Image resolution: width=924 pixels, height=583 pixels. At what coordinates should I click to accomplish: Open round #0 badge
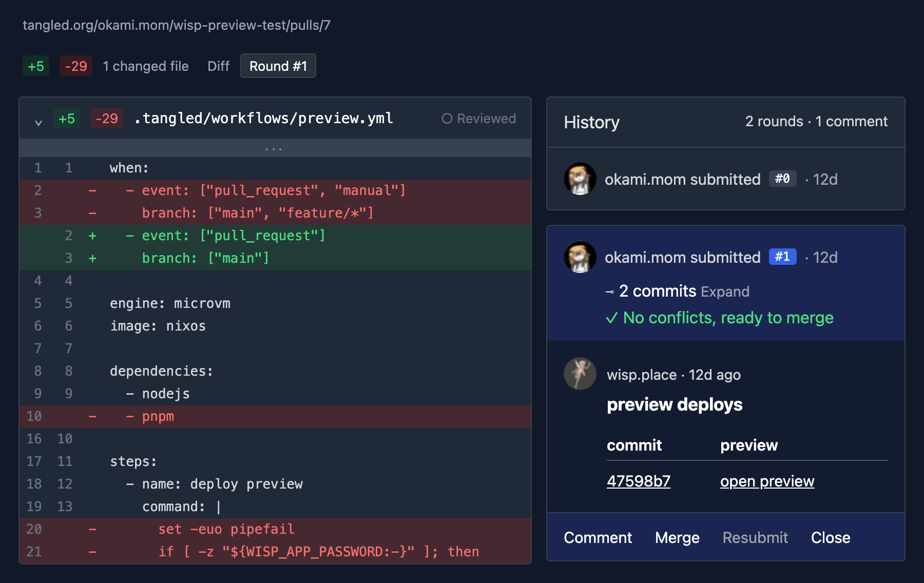[x=782, y=179]
